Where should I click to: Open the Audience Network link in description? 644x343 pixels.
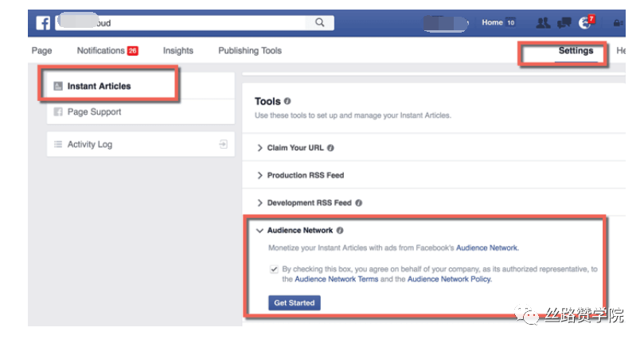pyautogui.click(x=486, y=248)
